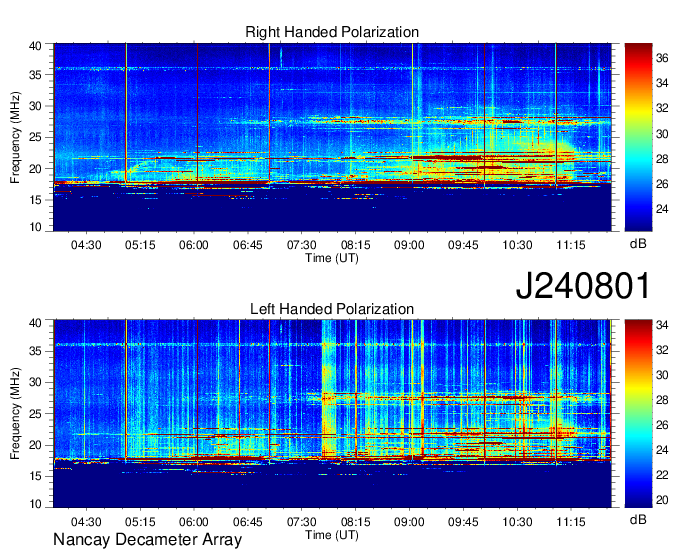Screen dimensions: 680x552
Task: Click 10 MHz frequency tick, Right Handed panel
Action: [x=36, y=227]
